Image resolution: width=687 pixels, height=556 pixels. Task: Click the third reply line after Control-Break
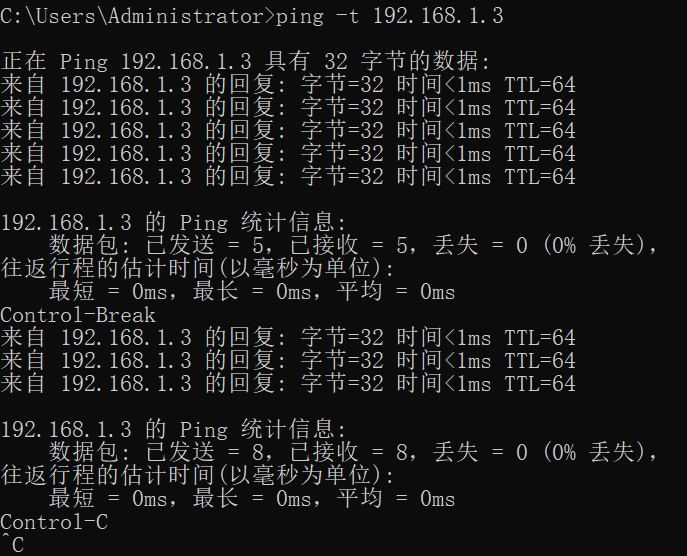288,384
